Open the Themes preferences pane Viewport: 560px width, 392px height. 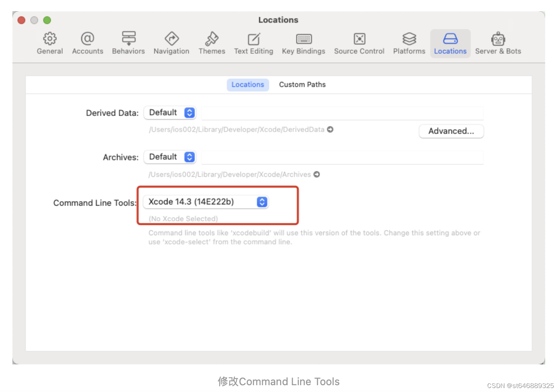(212, 43)
